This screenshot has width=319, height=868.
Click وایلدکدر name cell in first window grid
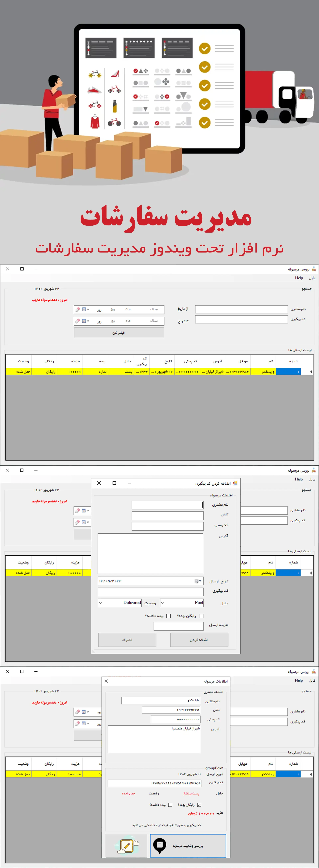pos(263,371)
